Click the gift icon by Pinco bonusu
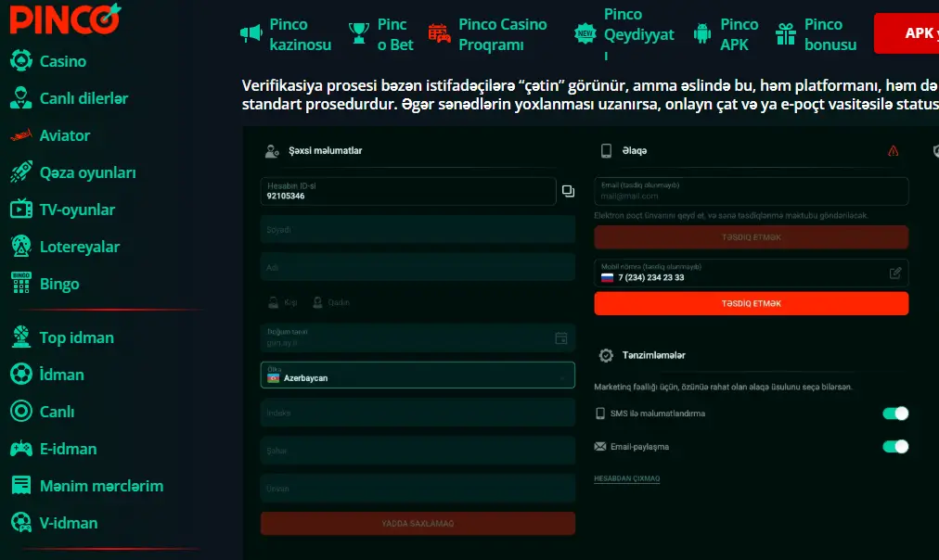This screenshot has height=560, width=939. (x=786, y=33)
